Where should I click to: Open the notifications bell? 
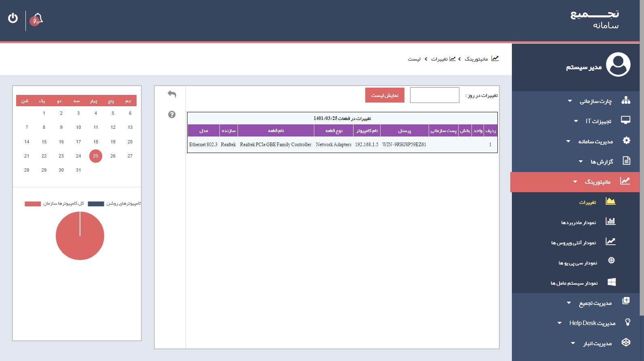point(37,19)
